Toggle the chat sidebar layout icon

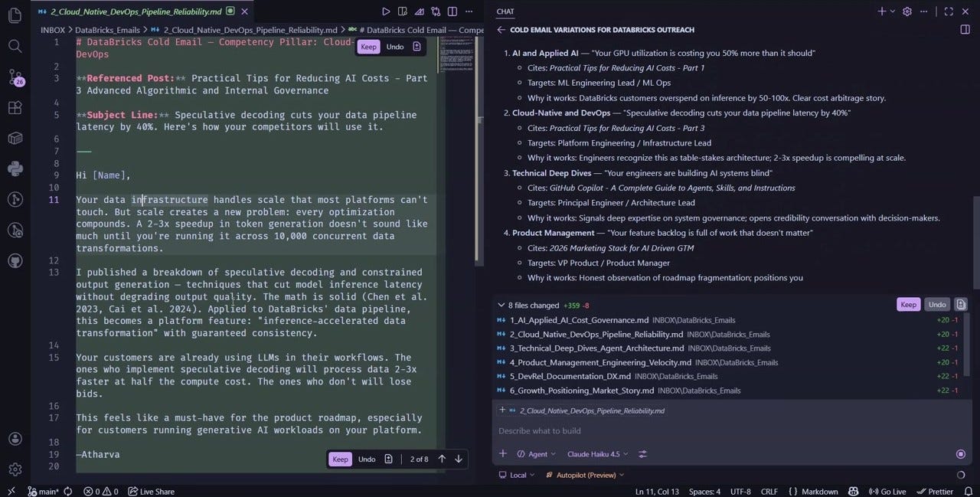[x=965, y=30]
